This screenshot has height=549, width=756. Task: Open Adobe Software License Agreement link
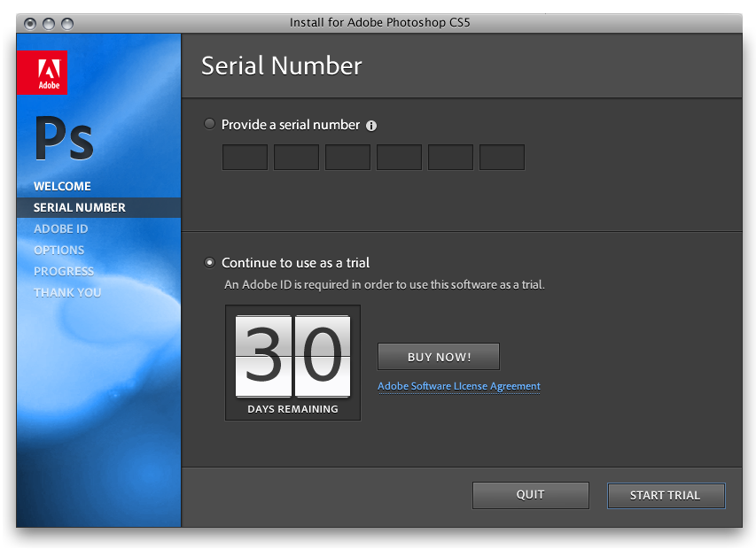point(459,386)
